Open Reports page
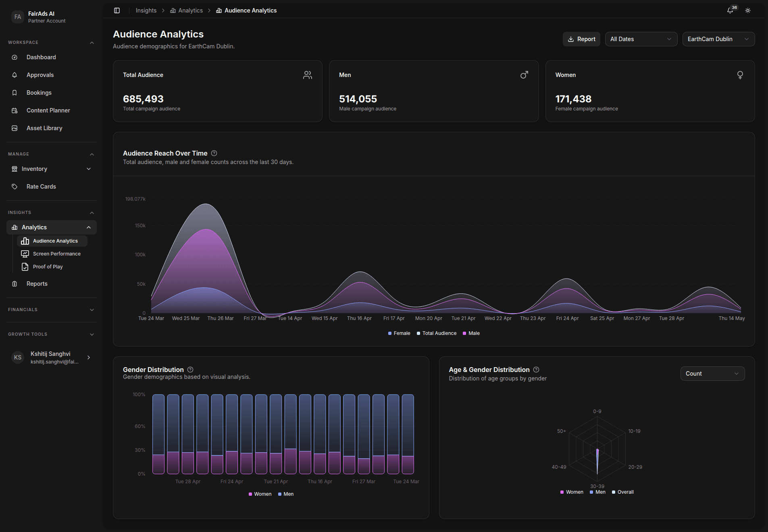Viewport: 768px width, 532px height. coord(52,284)
